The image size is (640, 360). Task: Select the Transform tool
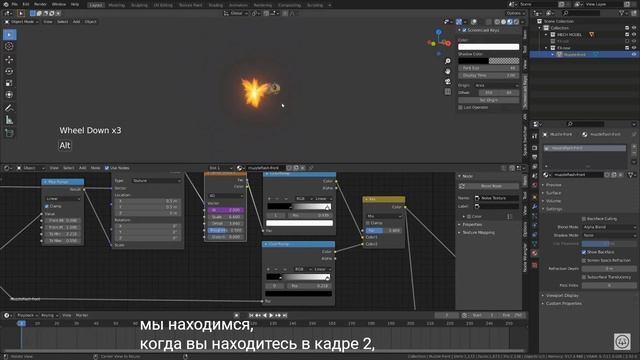click(9, 95)
